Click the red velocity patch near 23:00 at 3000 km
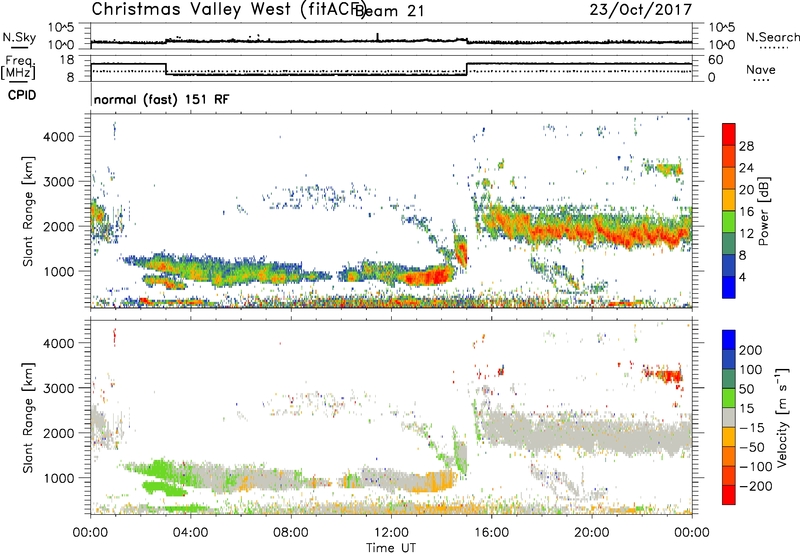 [669, 376]
